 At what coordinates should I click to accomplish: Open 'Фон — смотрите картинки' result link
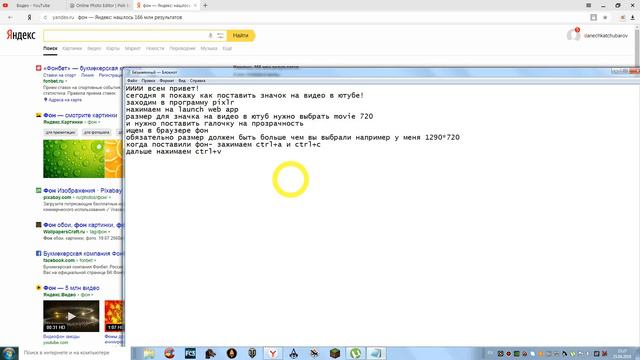[x=80, y=116]
